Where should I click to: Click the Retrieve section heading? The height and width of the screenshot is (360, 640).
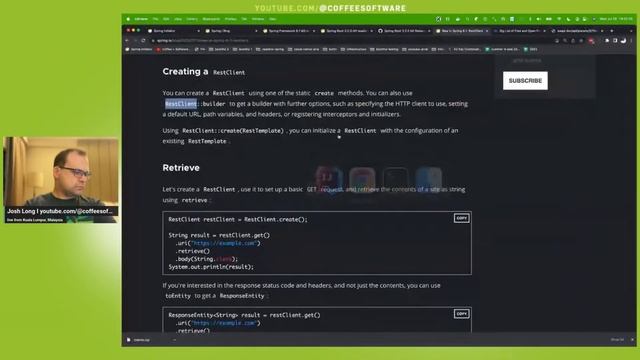[x=181, y=168]
